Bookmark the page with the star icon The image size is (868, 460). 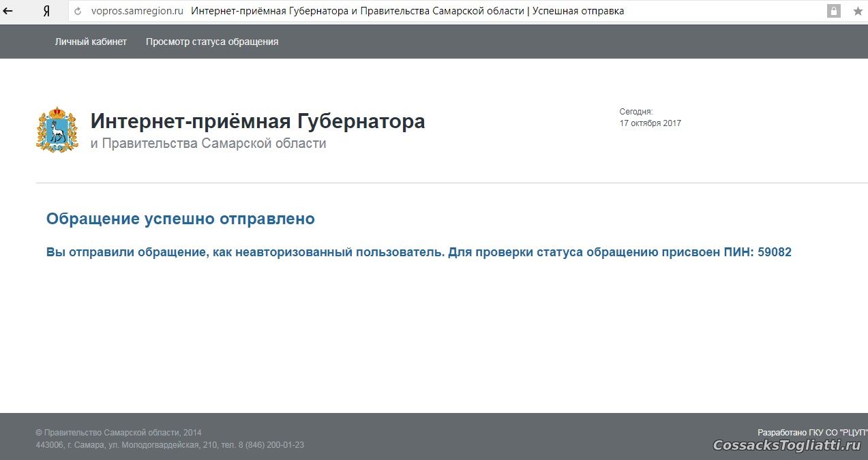857,11
